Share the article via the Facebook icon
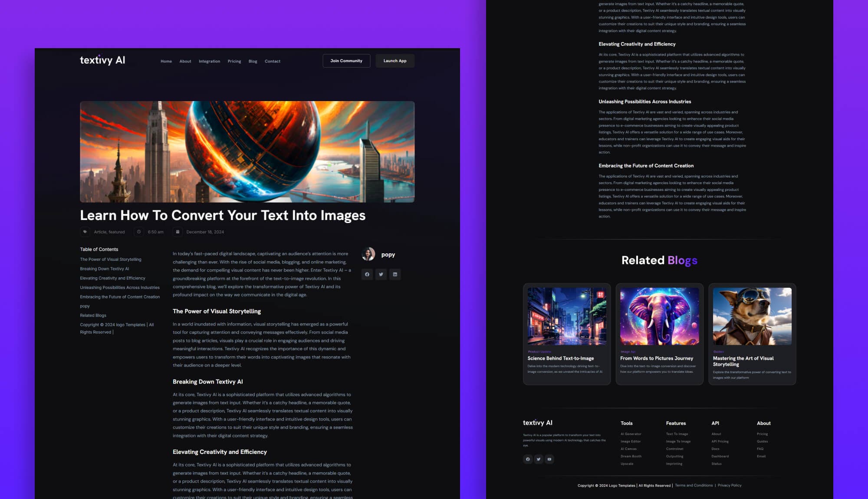 [367, 274]
